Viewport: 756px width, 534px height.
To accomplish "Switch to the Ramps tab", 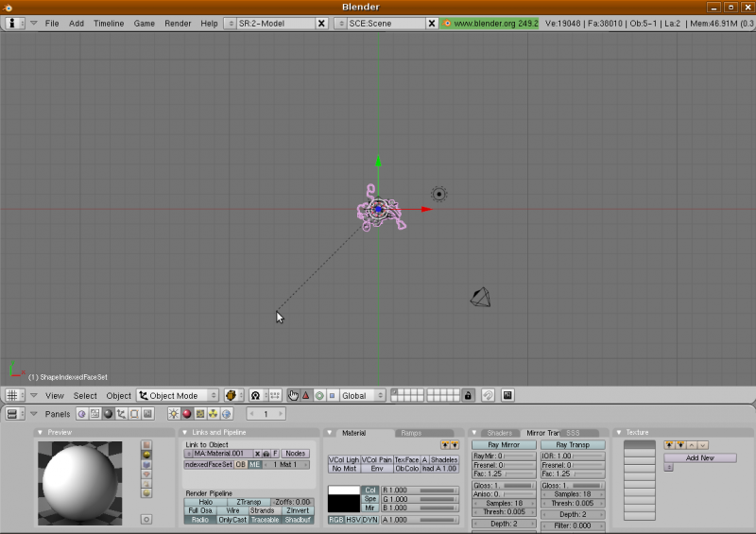I will tap(411, 433).
